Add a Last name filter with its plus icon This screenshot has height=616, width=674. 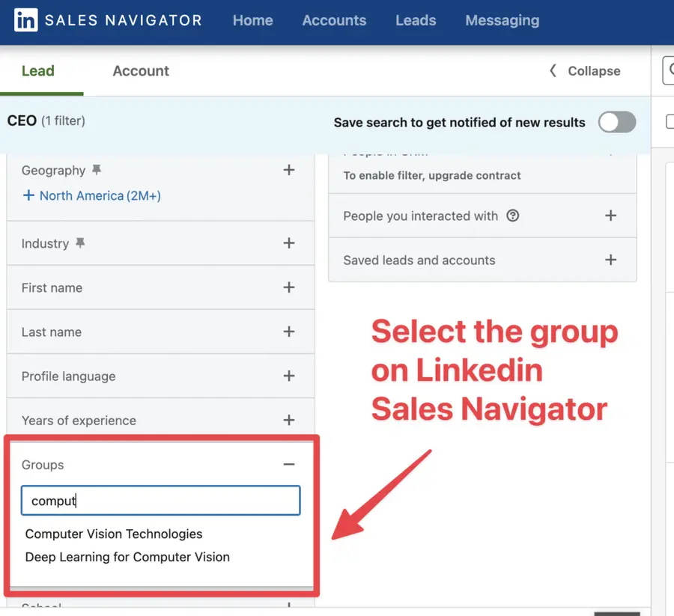[x=289, y=332]
